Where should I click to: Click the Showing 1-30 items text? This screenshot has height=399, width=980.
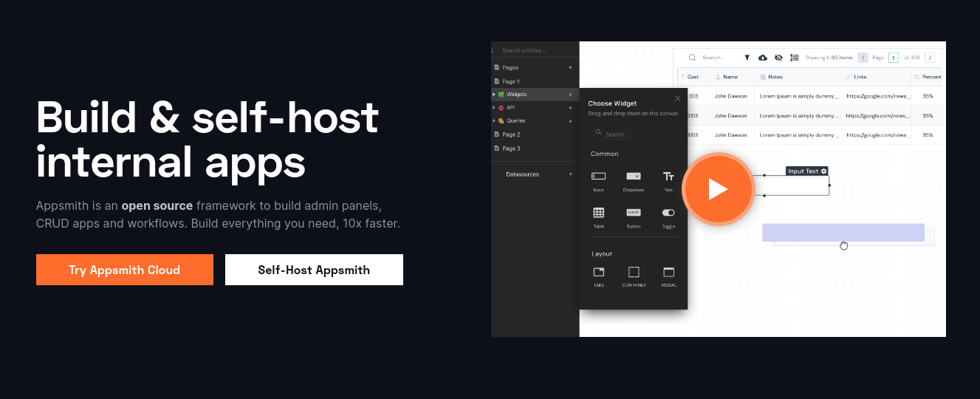(829, 58)
